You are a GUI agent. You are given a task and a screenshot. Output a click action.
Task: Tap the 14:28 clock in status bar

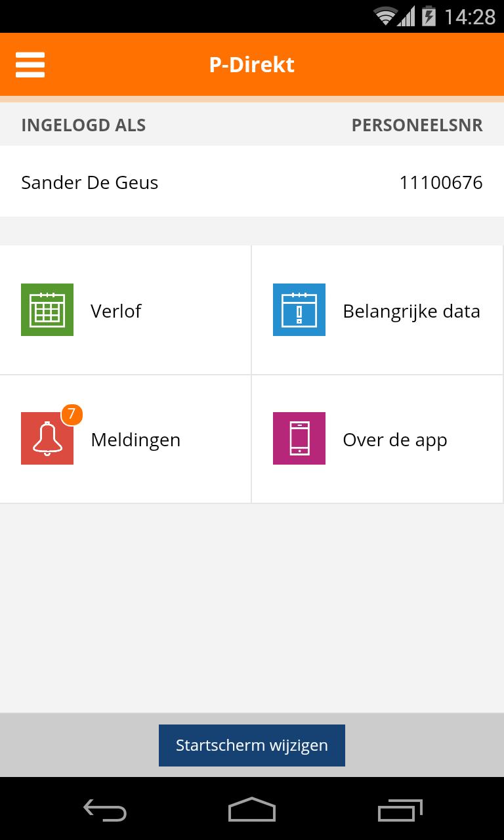tap(470, 16)
